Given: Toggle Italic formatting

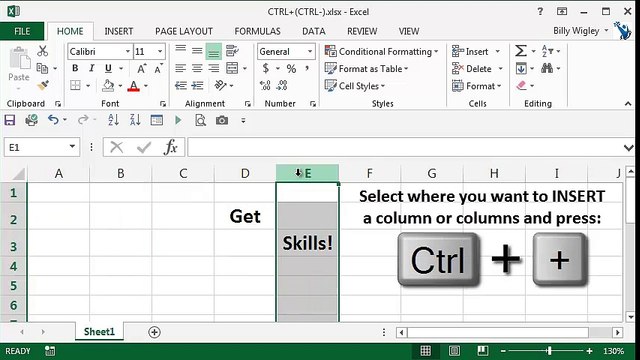Looking at the screenshot, I should point(92,68).
